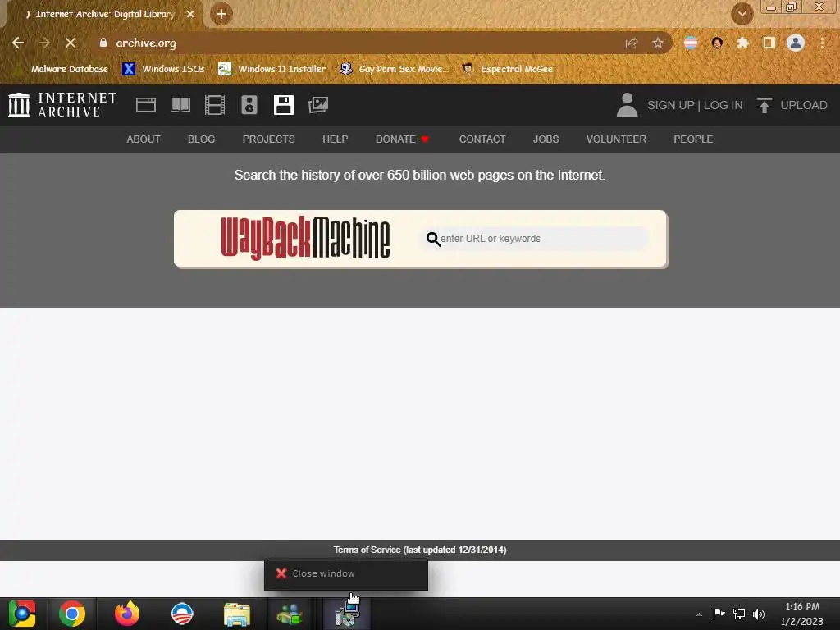Select Close window in taskbar popup
This screenshot has height=630, width=840.
point(346,573)
